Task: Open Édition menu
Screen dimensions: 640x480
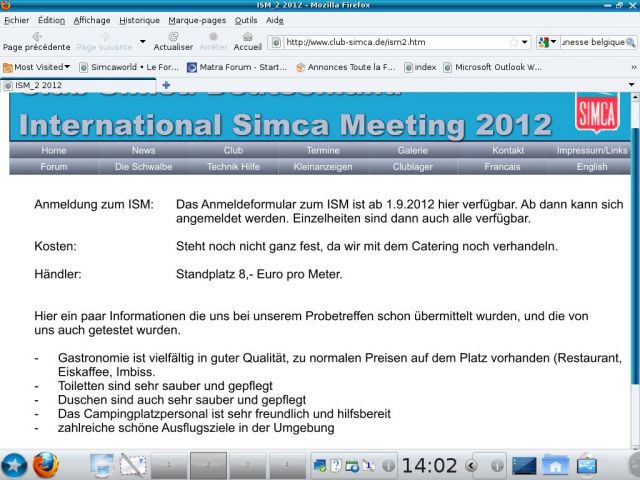Action: 51,20
